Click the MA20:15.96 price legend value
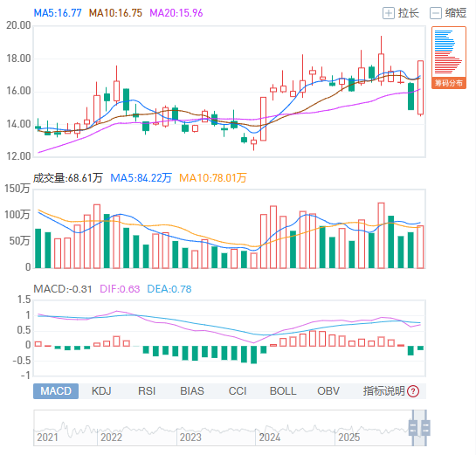The width and height of the screenshot is (476, 455). pyautogui.click(x=176, y=13)
